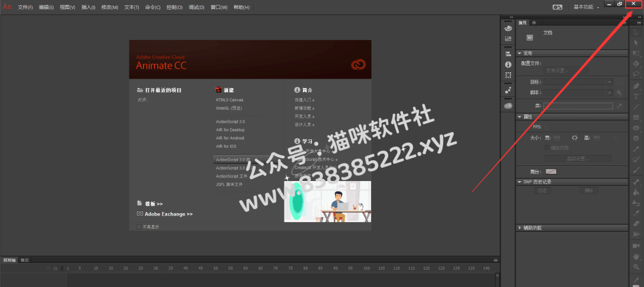Create new HTML5 Canvas document
The width and height of the screenshot is (644, 287).
230,99
